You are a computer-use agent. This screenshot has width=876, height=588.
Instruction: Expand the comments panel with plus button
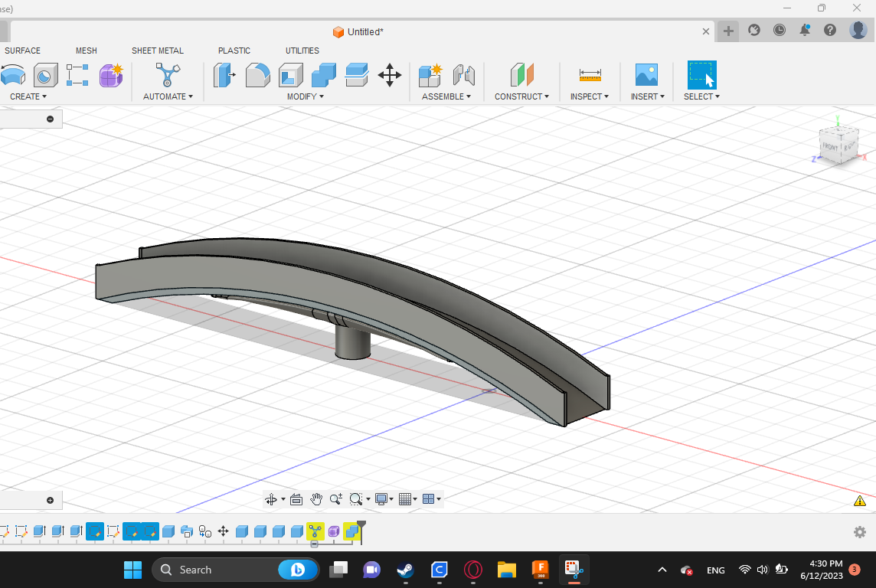click(x=51, y=500)
